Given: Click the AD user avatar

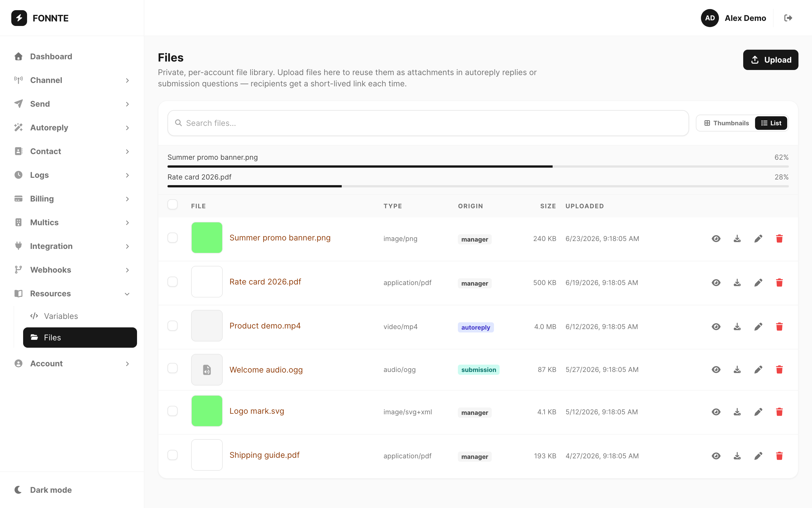Looking at the screenshot, I should click(709, 18).
